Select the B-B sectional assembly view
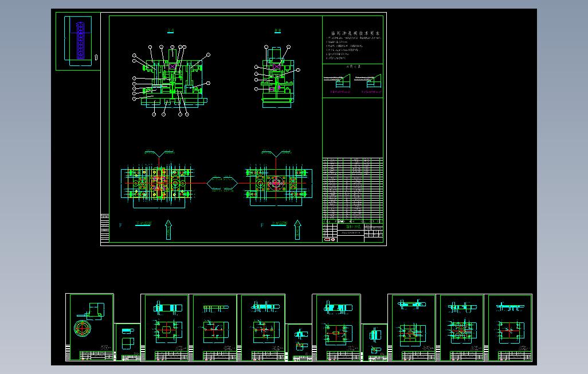The height and width of the screenshot is (374, 588). tap(277, 77)
